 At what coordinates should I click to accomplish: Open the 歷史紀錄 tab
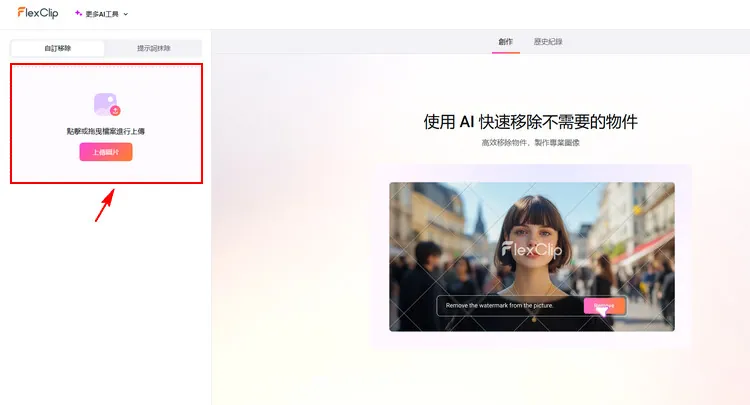pyautogui.click(x=548, y=42)
